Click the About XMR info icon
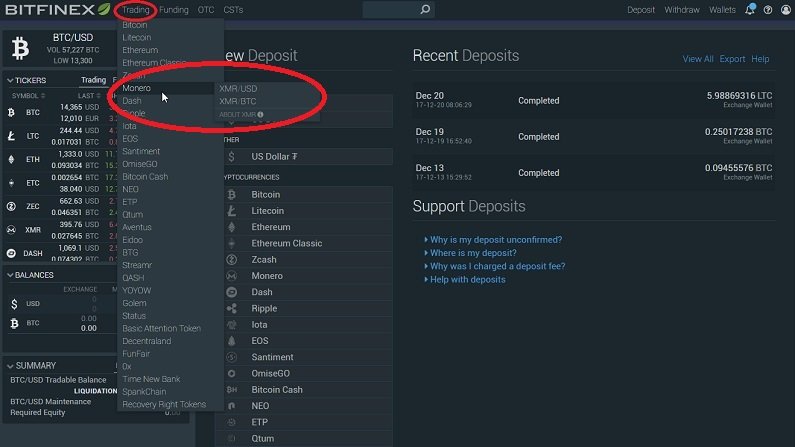This screenshot has width=795, height=447. pos(260,115)
